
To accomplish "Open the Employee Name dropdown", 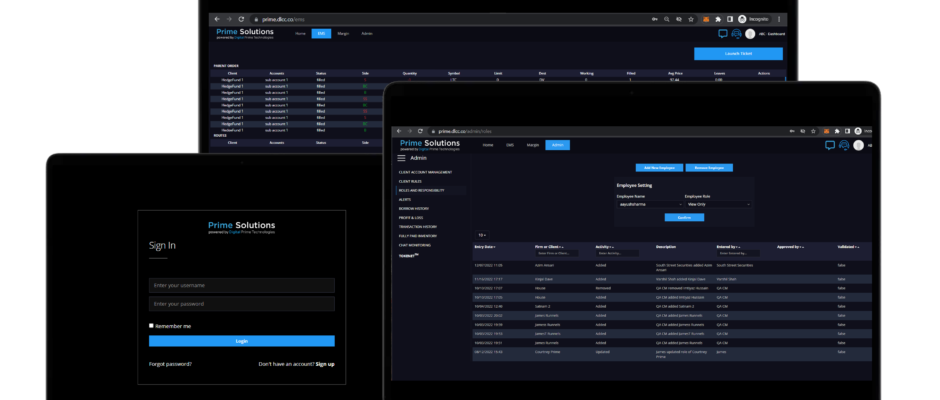I will pos(650,204).
